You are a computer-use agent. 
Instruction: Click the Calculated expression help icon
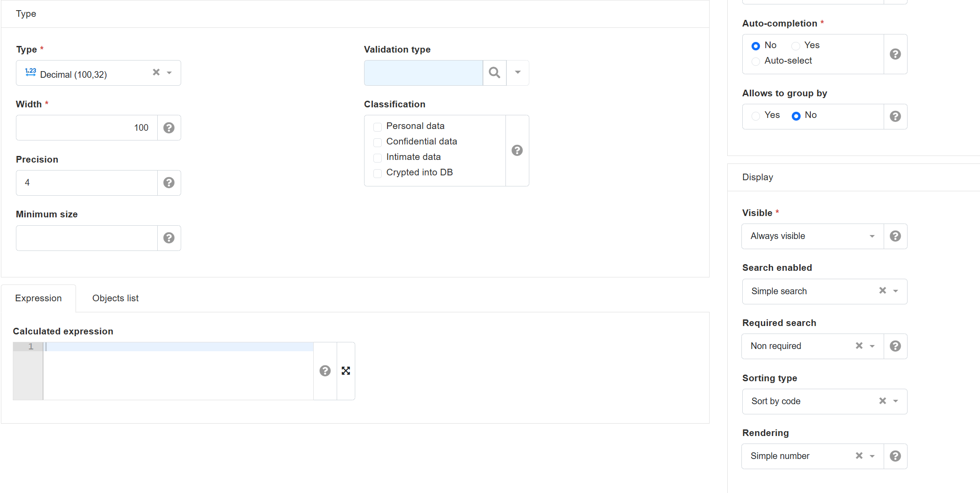pyautogui.click(x=325, y=371)
